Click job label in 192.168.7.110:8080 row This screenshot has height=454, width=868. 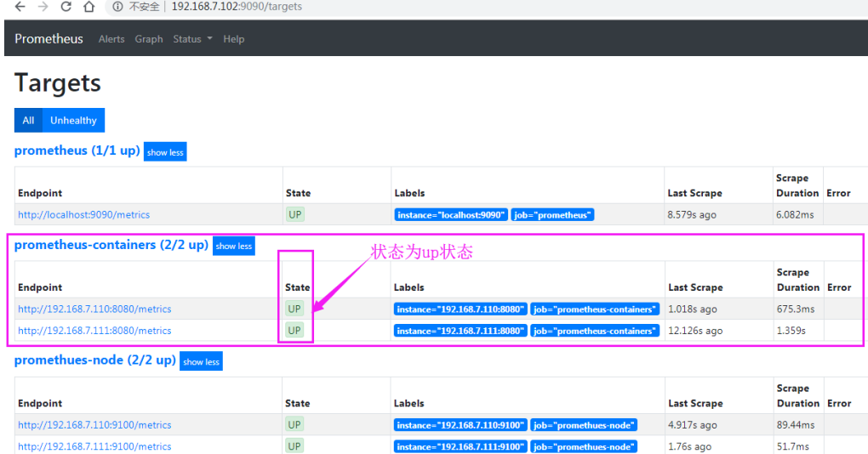point(595,309)
